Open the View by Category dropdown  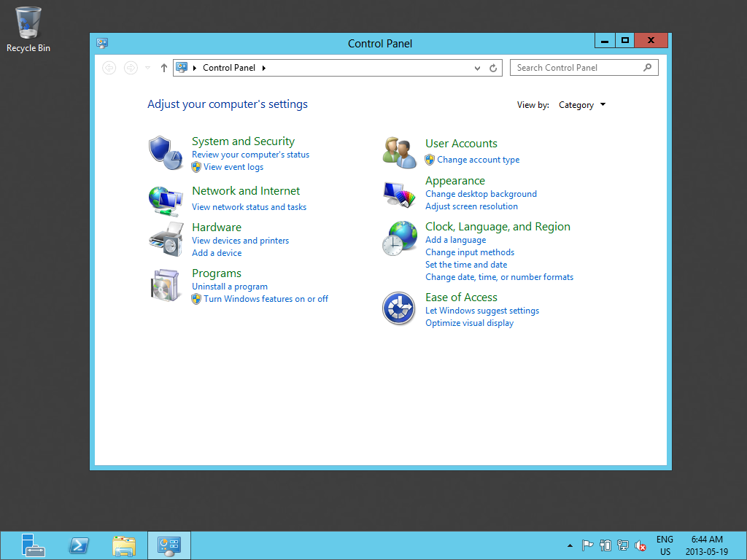[581, 105]
